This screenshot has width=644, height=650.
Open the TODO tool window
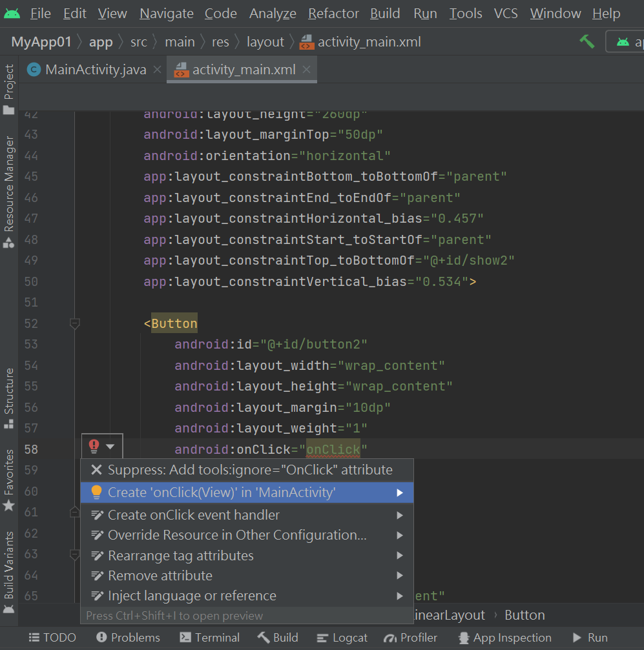[x=52, y=638]
